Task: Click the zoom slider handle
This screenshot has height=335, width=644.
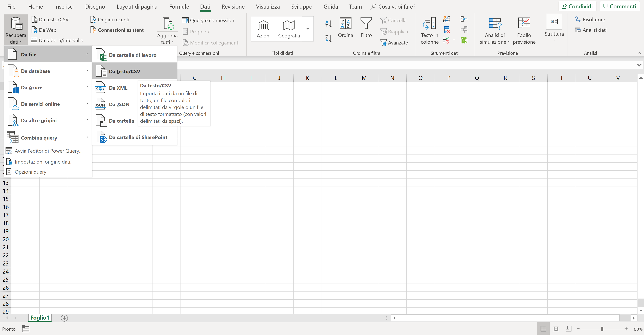Action: pos(602,329)
